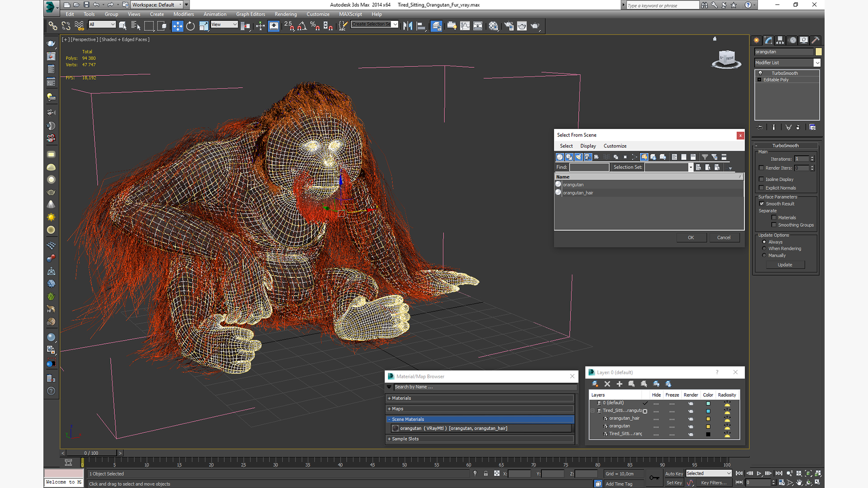Image resolution: width=868 pixels, height=488 pixels.
Task: Open the Select by Name dialog icon
Action: [136, 26]
